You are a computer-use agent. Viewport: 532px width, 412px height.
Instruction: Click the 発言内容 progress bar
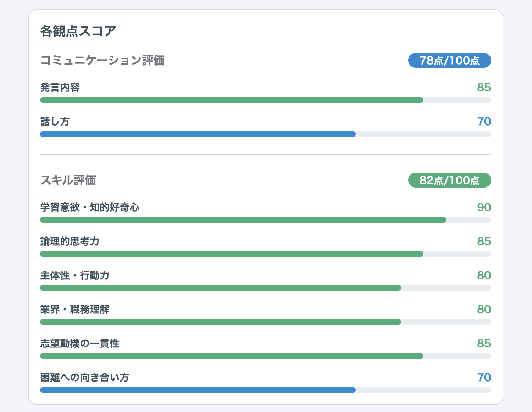tap(266, 100)
